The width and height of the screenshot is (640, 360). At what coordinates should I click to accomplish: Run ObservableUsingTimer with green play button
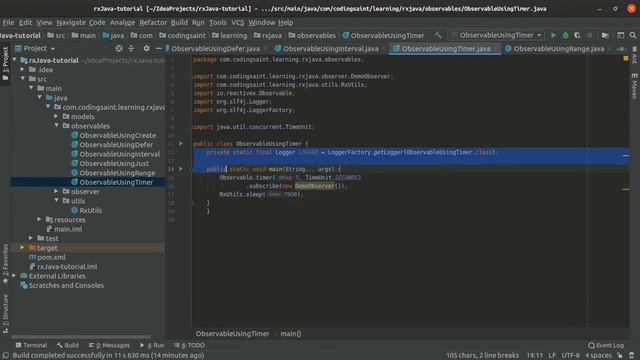tap(553, 36)
